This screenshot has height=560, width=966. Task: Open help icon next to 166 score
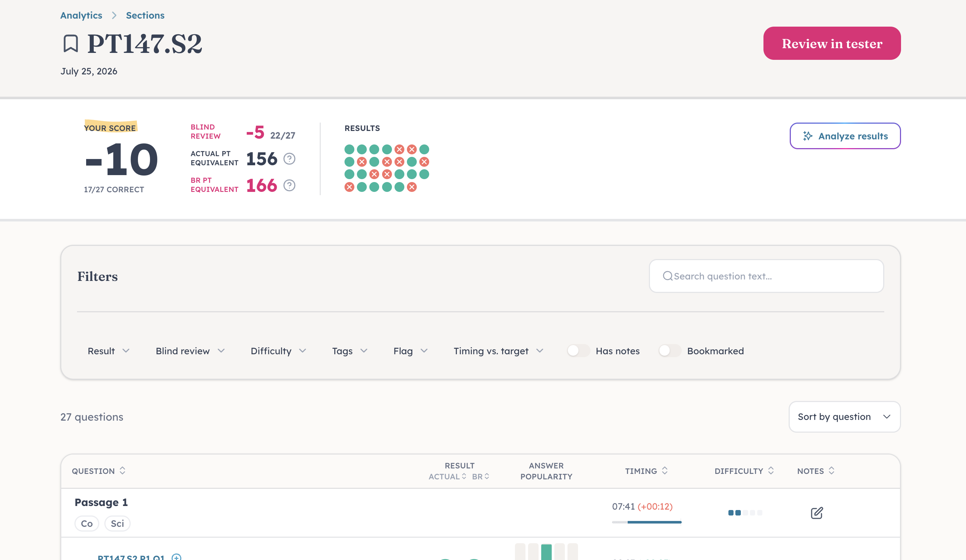[289, 186]
